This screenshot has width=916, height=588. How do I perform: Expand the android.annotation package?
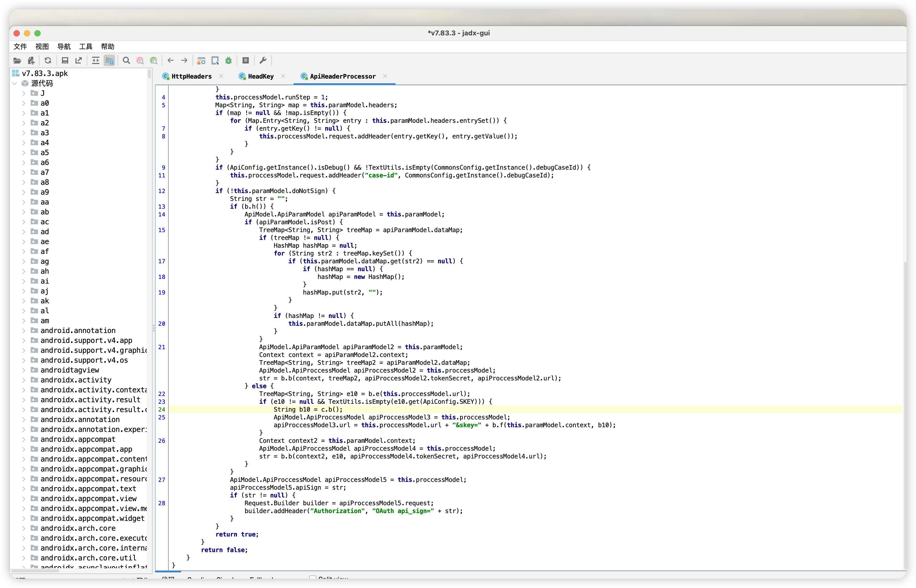coord(24,330)
